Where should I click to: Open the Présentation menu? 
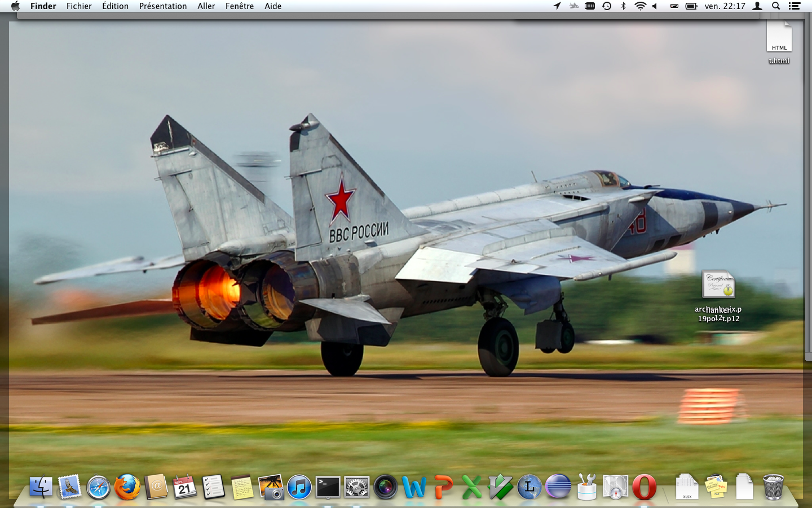click(163, 6)
